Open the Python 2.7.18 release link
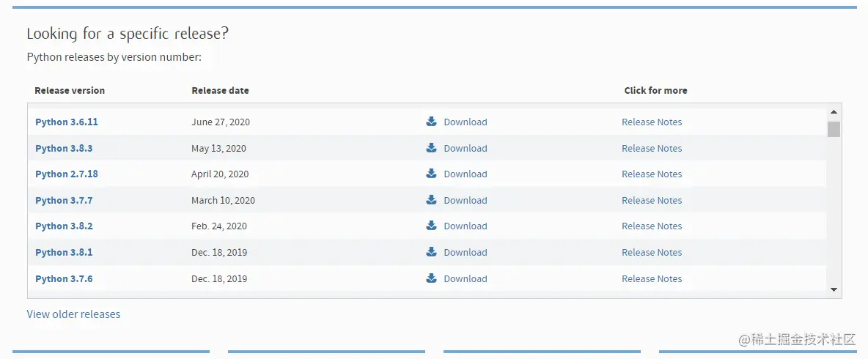The image size is (868, 359). (67, 174)
